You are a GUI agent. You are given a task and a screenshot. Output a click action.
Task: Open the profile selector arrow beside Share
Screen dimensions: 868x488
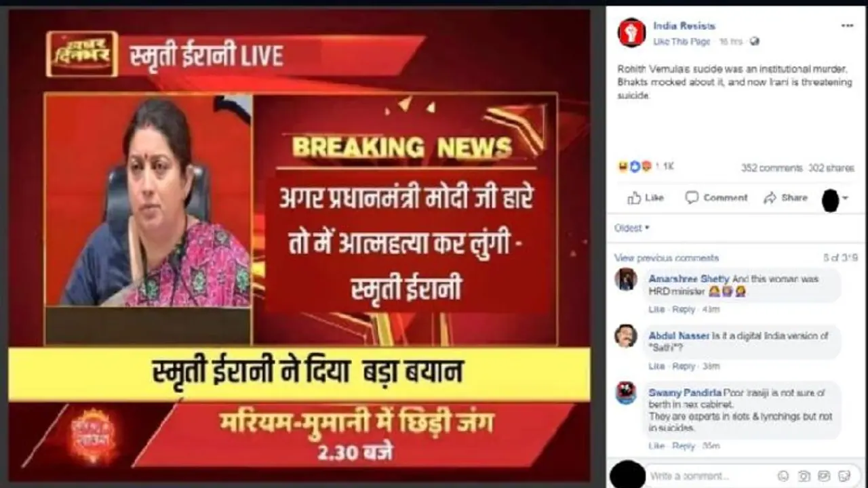point(846,198)
